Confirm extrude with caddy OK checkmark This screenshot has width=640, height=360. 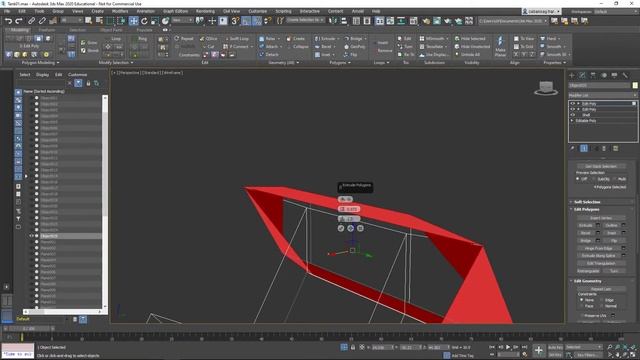341,229
